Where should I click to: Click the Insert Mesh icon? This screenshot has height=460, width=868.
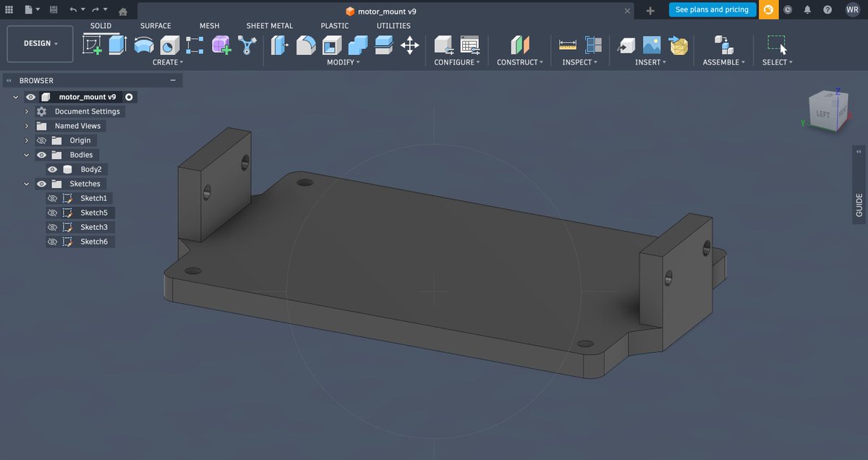[678, 45]
